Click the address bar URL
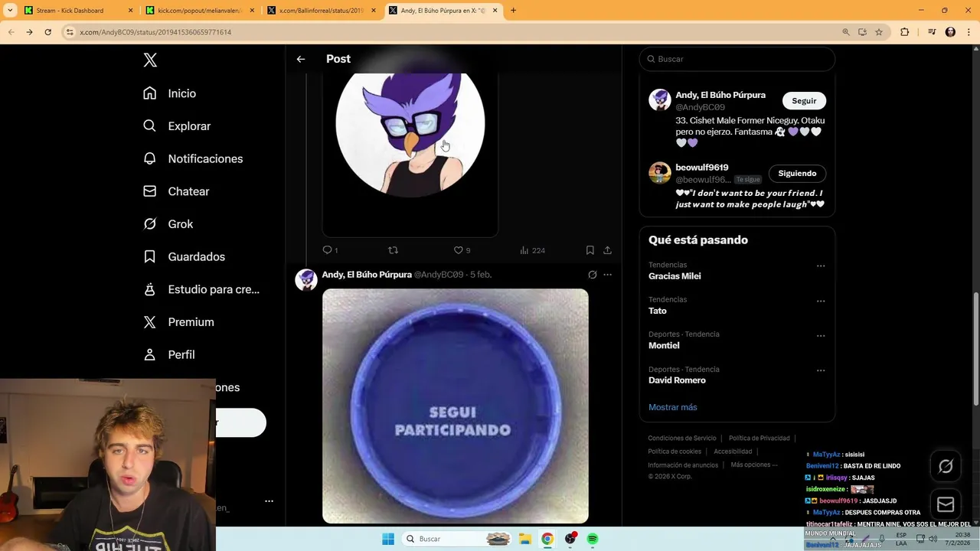980x551 pixels. point(155,32)
